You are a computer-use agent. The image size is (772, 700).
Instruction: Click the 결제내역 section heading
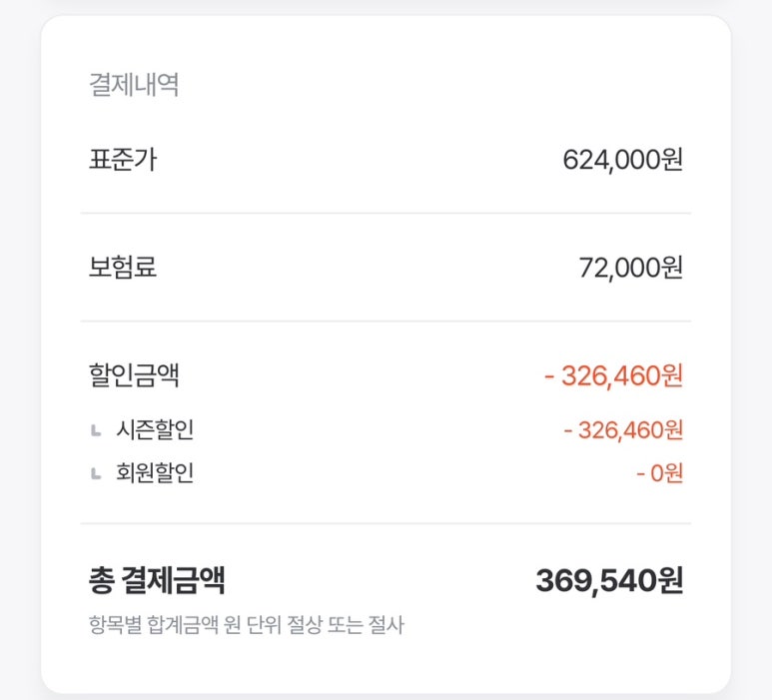pyautogui.click(x=134, y=84)
